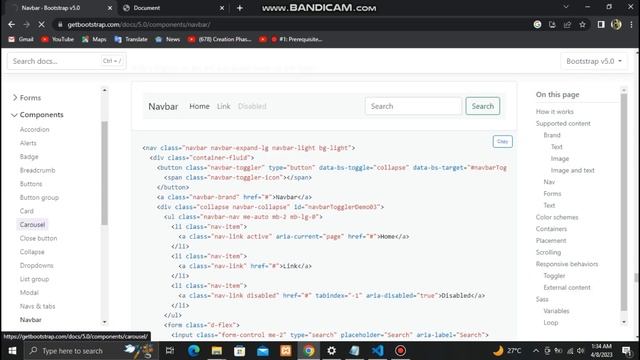Viewport: 640px width, 360px height.
Task: Click the Search docs input field
Action: (67, 61)
